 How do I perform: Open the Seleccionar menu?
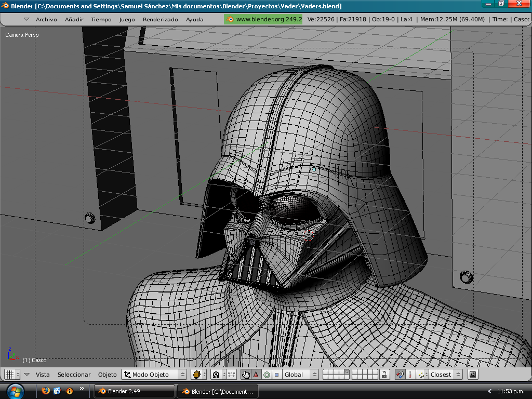[74, 375]
